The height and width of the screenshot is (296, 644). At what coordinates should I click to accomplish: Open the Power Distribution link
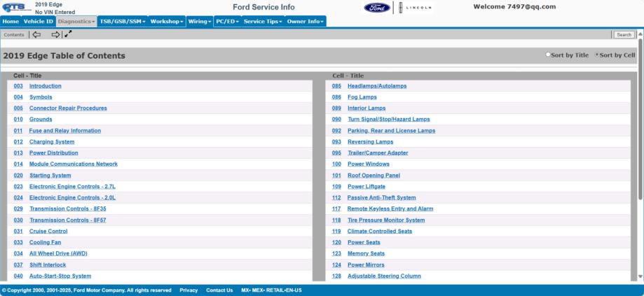tap(53, 153)
